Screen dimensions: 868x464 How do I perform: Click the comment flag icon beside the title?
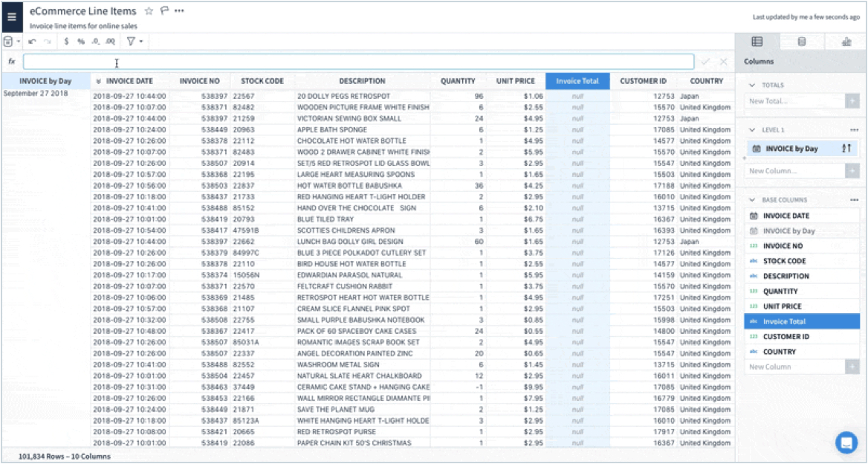[x=163, y=11]
